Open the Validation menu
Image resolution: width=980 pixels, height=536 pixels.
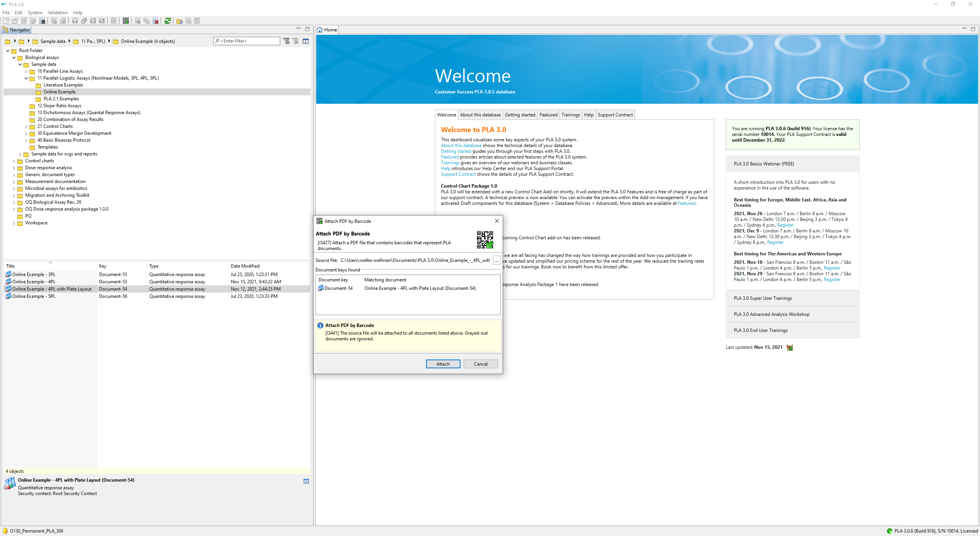coord(58,13)
